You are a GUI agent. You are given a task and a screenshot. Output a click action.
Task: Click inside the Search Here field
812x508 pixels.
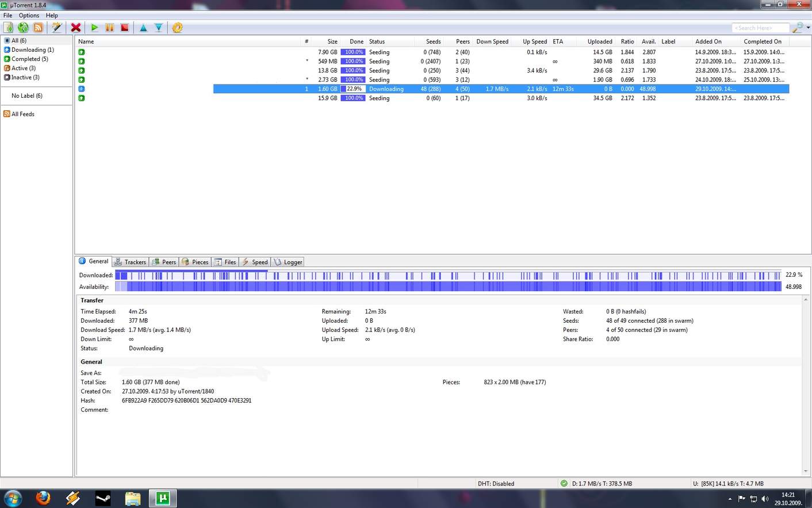pyautogui.click(x=759, y=28)
